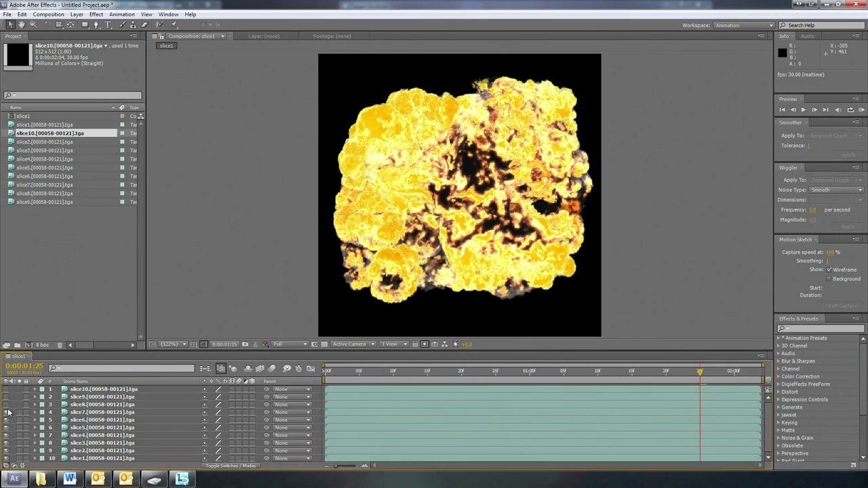Open the Window menu
The width and height of the screenshot is (868, 488).
168,14
